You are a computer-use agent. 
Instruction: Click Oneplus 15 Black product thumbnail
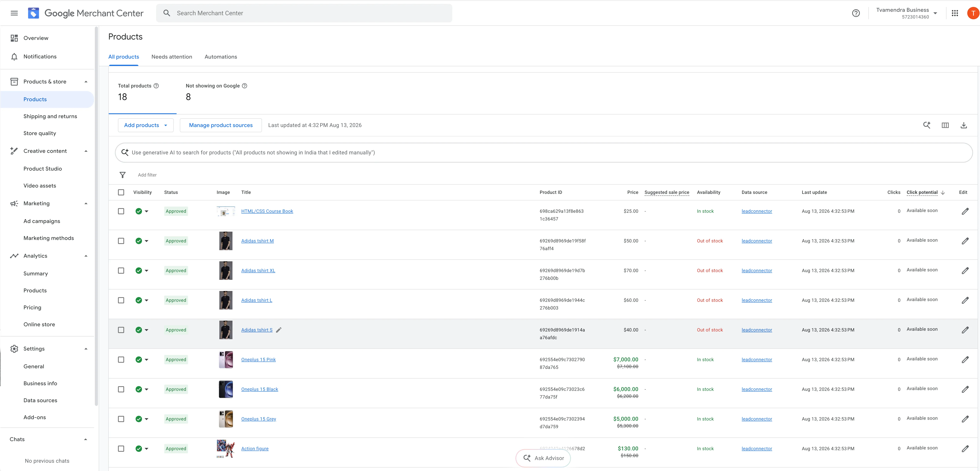click(x=226, y=389)
